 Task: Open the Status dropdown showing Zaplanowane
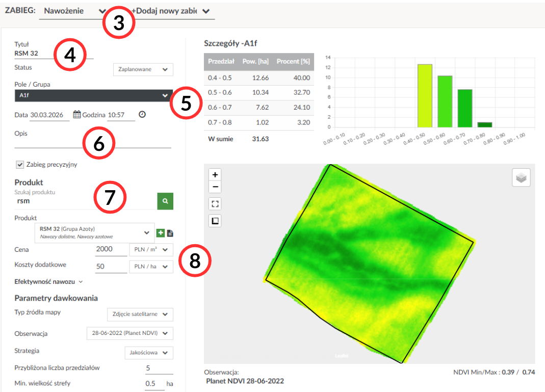143,69
